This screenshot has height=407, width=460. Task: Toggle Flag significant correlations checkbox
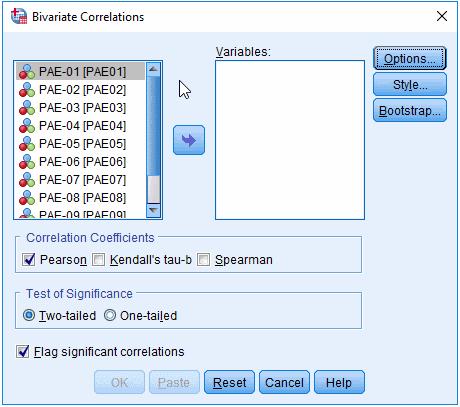[22, 352]
